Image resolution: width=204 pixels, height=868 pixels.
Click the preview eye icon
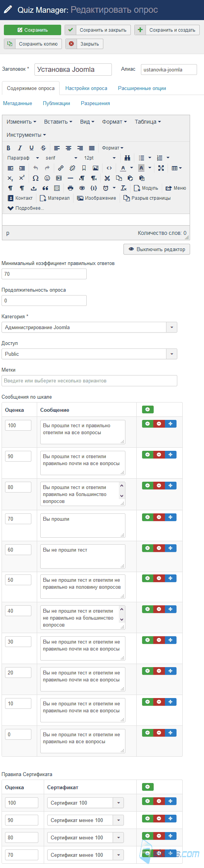[82, 188]
